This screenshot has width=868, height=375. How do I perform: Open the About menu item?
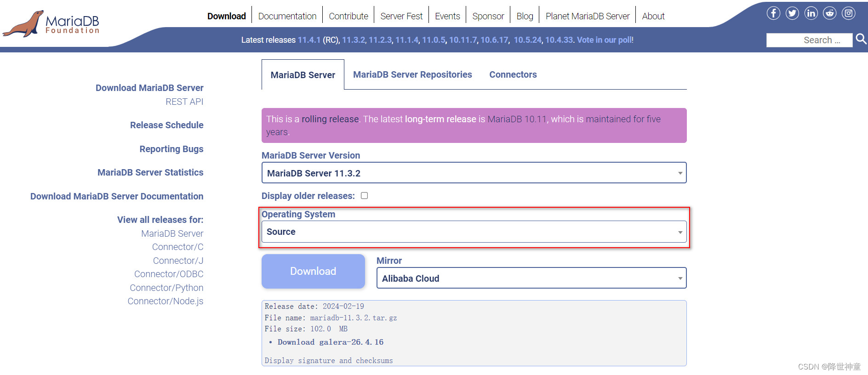click(653, 16)
